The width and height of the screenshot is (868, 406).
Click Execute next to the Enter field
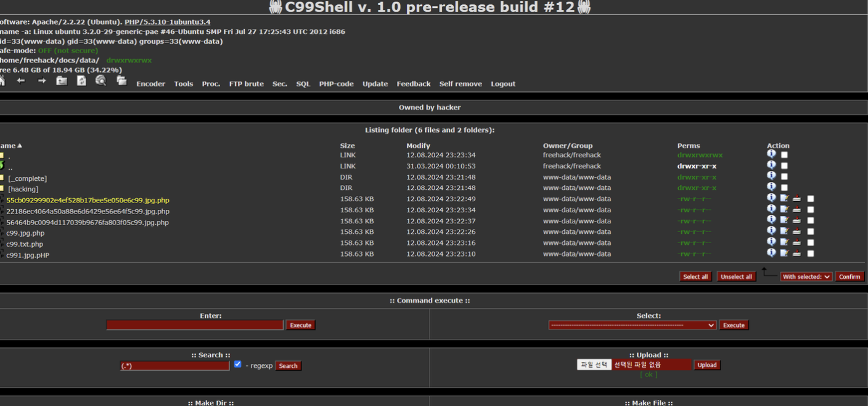[301, 325]
